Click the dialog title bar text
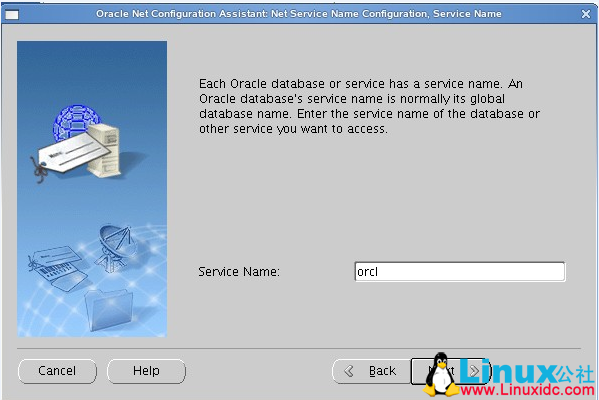This screenshot has height=400, width=599. coord(299,14)
